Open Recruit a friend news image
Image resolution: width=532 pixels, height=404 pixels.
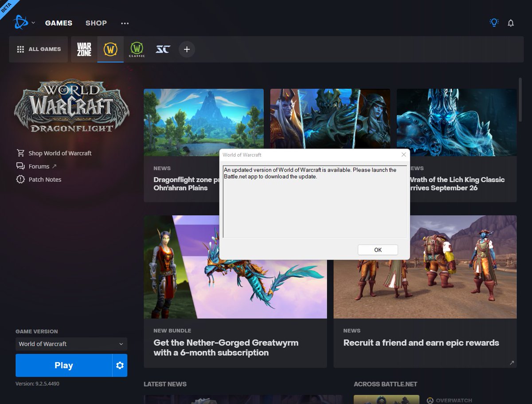coord(425,289)
